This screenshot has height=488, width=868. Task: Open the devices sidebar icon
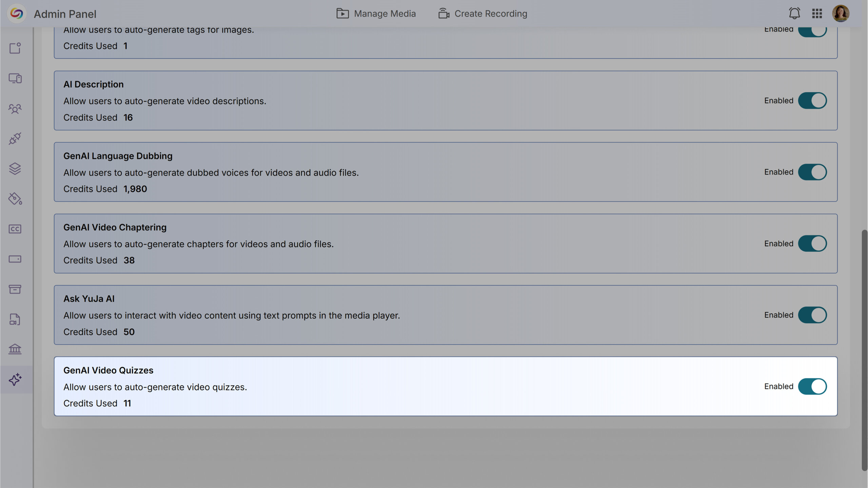(15, 78)
